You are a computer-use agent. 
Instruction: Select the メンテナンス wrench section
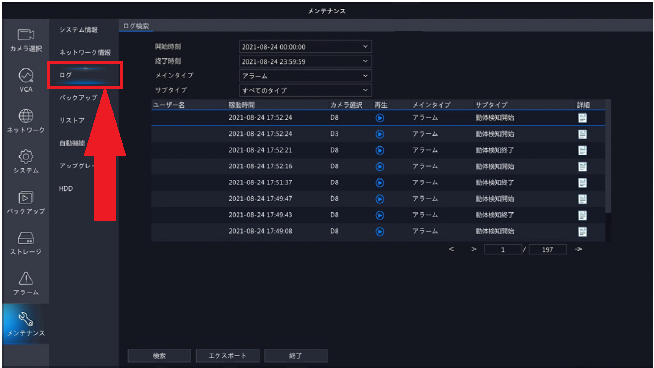(26, 324)
